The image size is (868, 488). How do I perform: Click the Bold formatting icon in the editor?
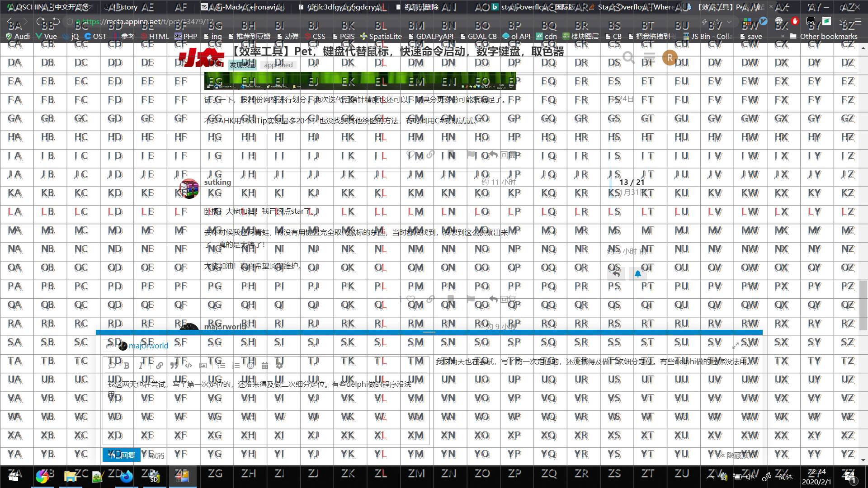point(127,366)
